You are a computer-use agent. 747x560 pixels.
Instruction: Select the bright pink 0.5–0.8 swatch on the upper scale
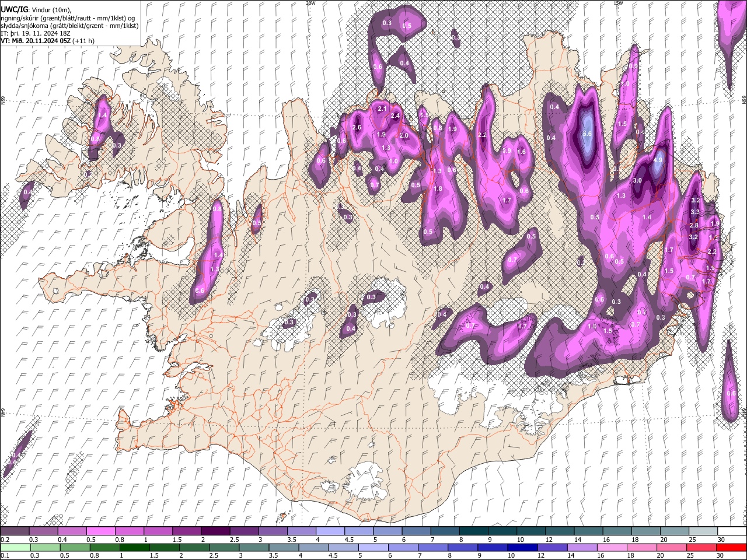(100, 531)
